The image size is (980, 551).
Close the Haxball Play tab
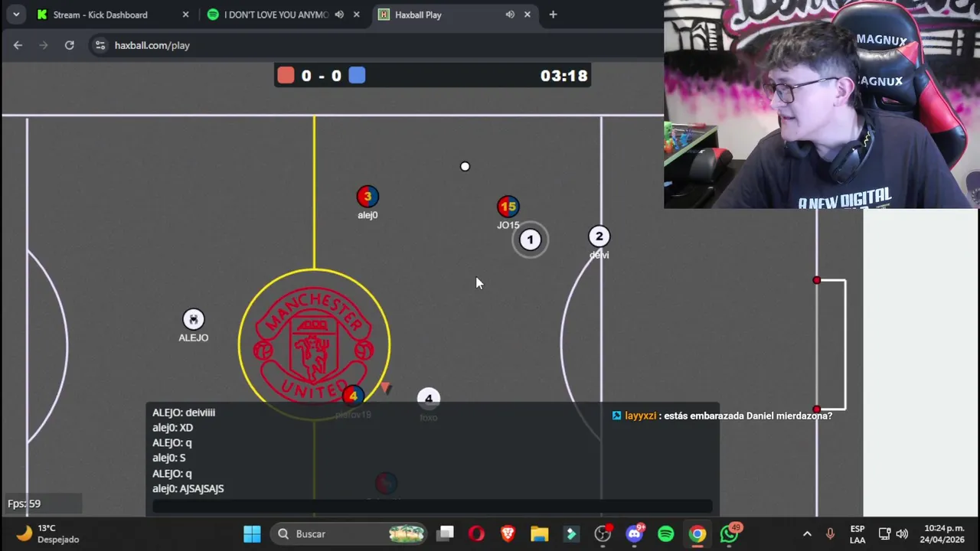pos(528,15)
